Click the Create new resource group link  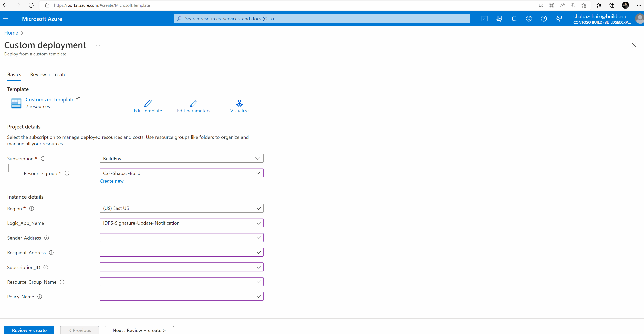(x=111, y=181)
